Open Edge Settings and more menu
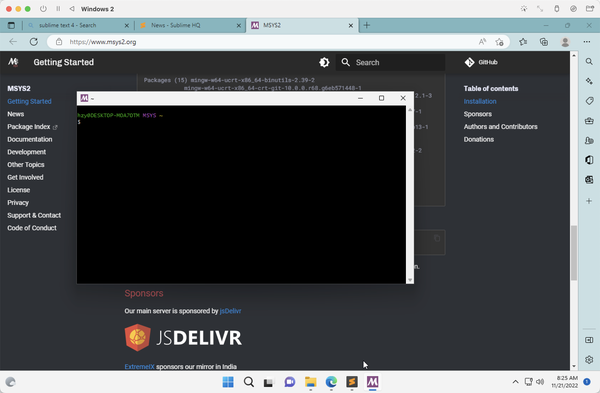 pyautogui.click(x=587, y=42)
